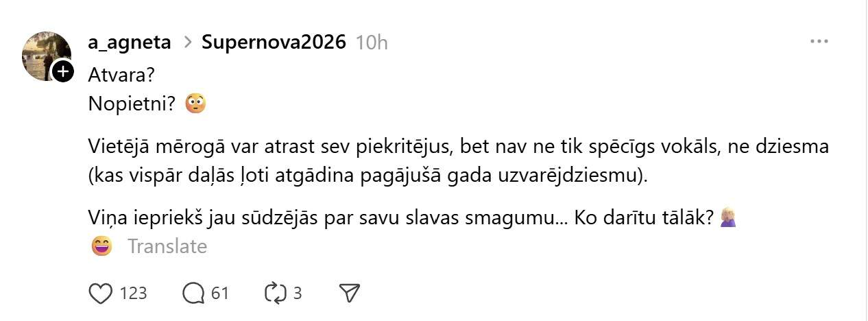868x321 pixels.
Task: Share the post with the paper plane icon
Action: point(350,294)
